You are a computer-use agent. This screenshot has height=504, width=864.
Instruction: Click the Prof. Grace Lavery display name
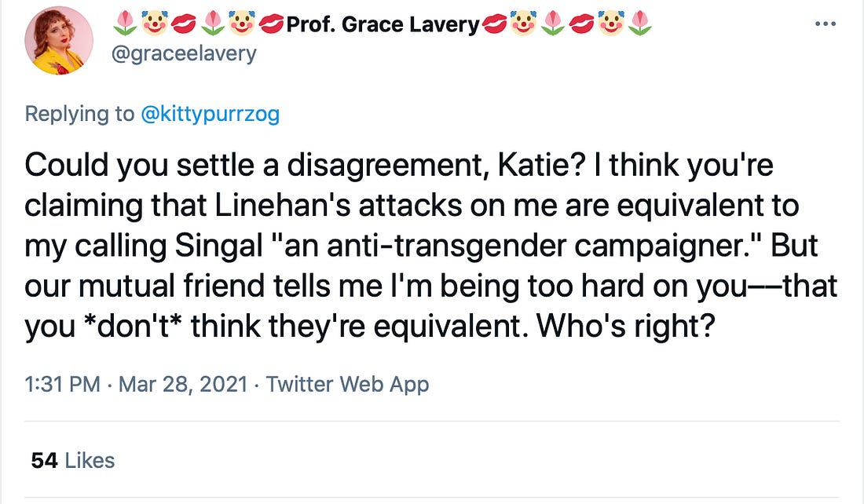(383, 25)
